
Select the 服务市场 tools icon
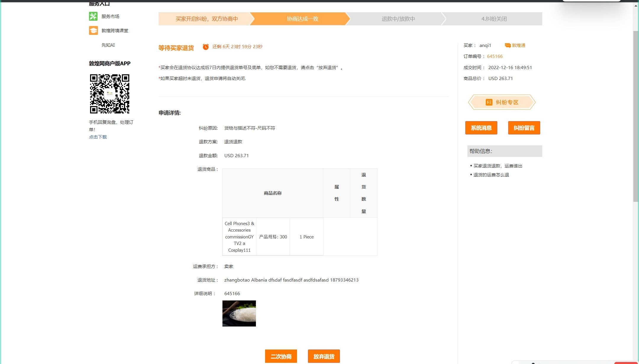point(93,16)
